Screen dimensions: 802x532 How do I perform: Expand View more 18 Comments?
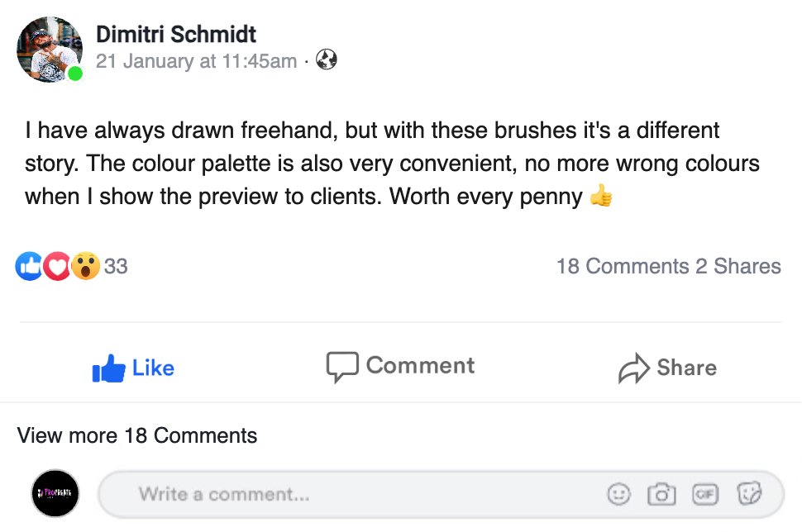click(x=137, y=435)
